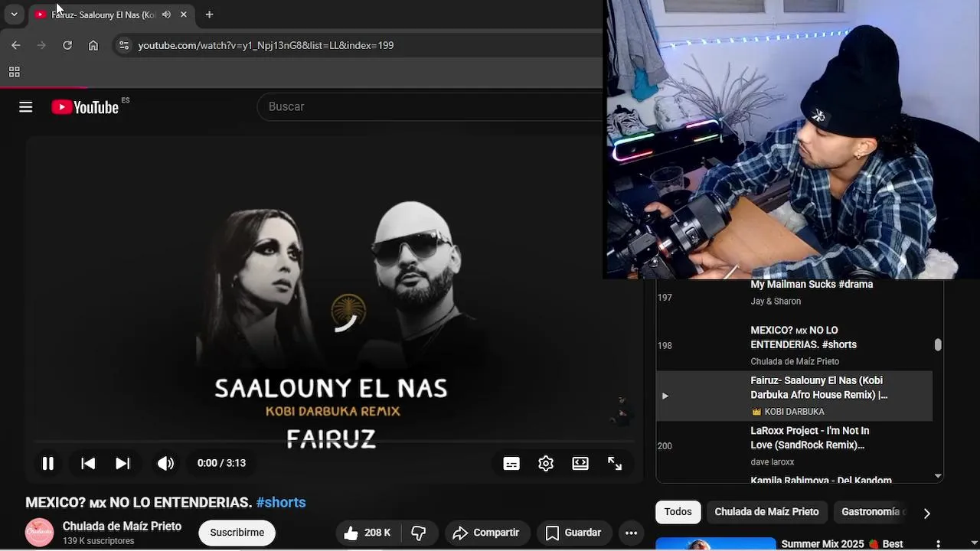Pause the video playback
The image size is (980, 551).
(x=47, y=463)
